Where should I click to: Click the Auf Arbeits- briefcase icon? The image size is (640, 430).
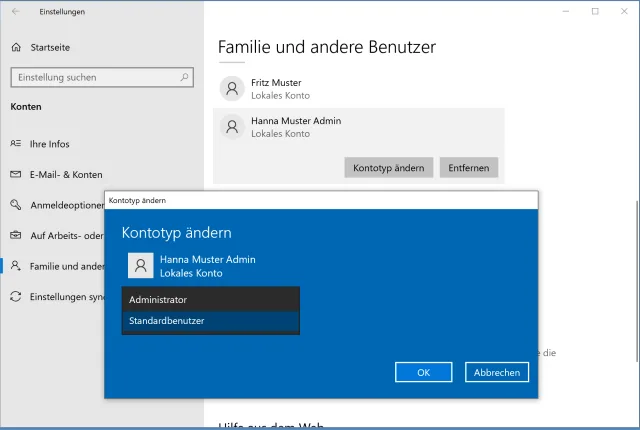pos(16,235)
